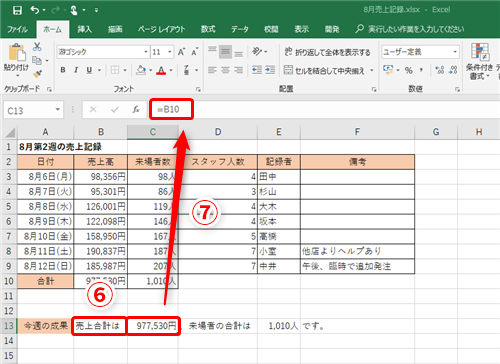
Task: Click the Format Painter brush icon
Action: [x=37, y=73]
